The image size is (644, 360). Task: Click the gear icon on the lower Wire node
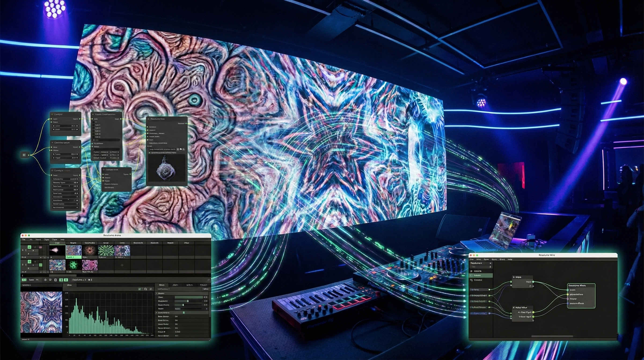(x=533, y=321)
